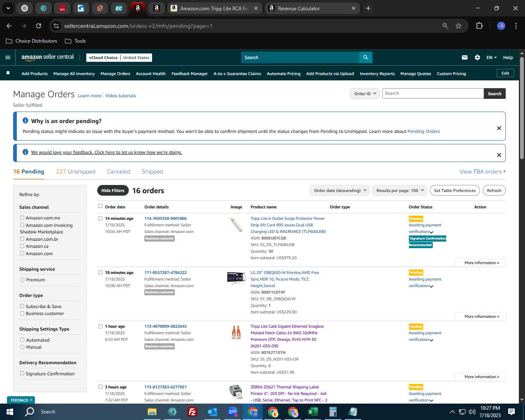
Task: Click the bookmark icon on favorites bar
Action: [8, 73]
